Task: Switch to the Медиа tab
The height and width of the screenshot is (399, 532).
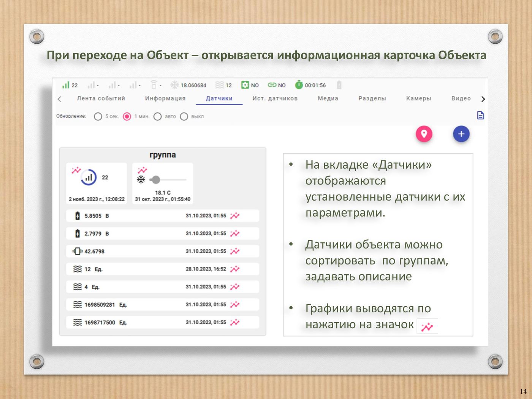Action: pos(328,98)
